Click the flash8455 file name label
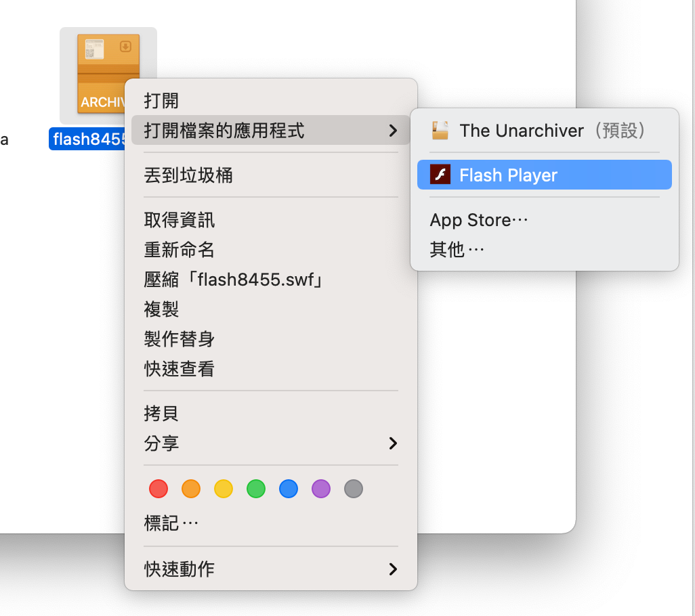Viewport: 695px width, 616px height. pos(87,139)
